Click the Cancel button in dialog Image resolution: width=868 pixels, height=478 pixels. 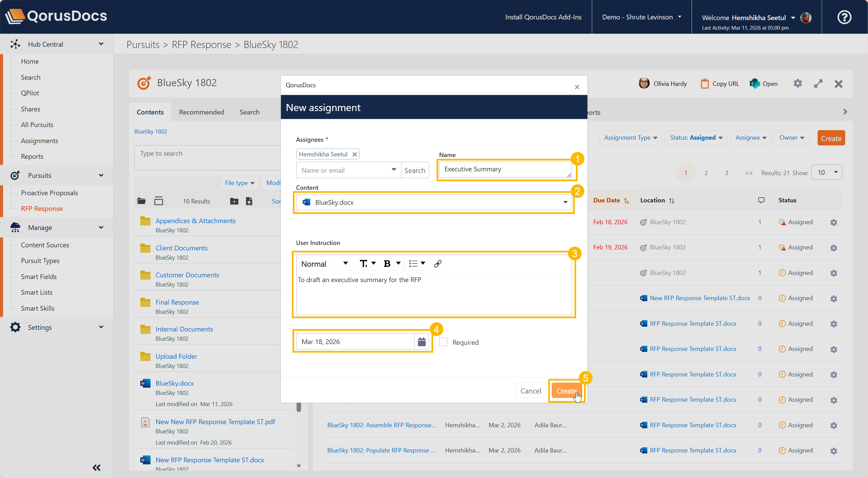[x=531, y=391]
